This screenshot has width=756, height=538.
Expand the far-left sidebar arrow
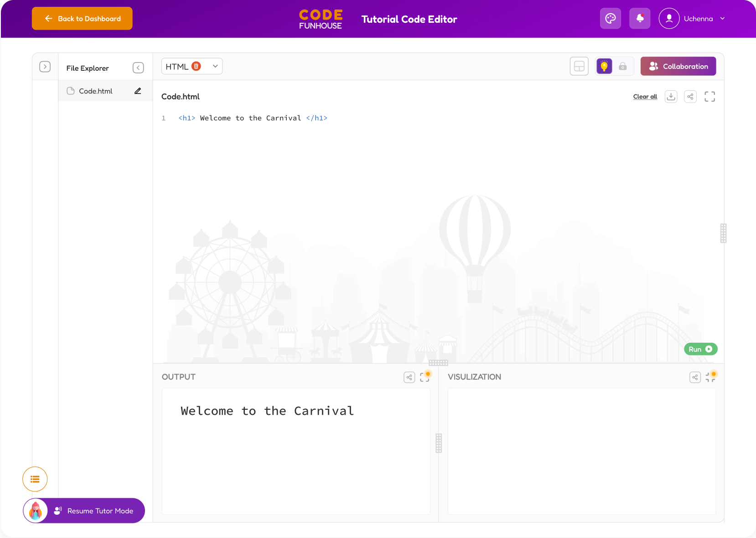45,67
